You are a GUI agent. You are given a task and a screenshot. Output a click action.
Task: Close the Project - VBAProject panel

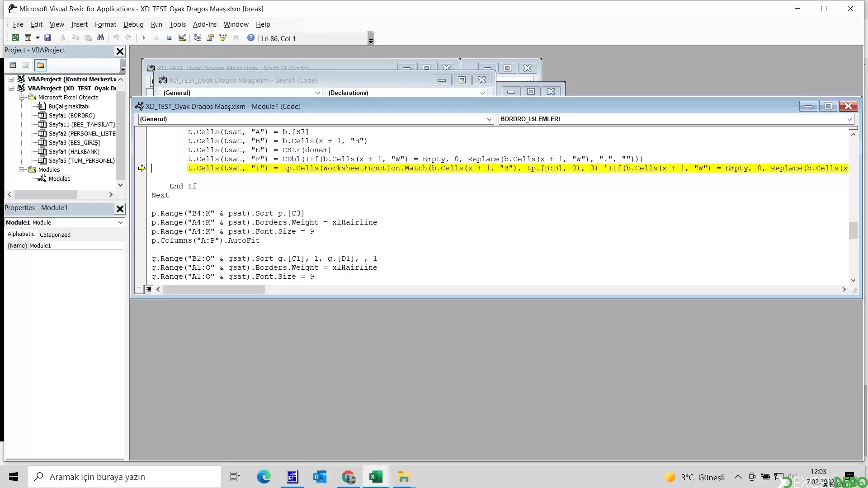[x=120, y=51]
